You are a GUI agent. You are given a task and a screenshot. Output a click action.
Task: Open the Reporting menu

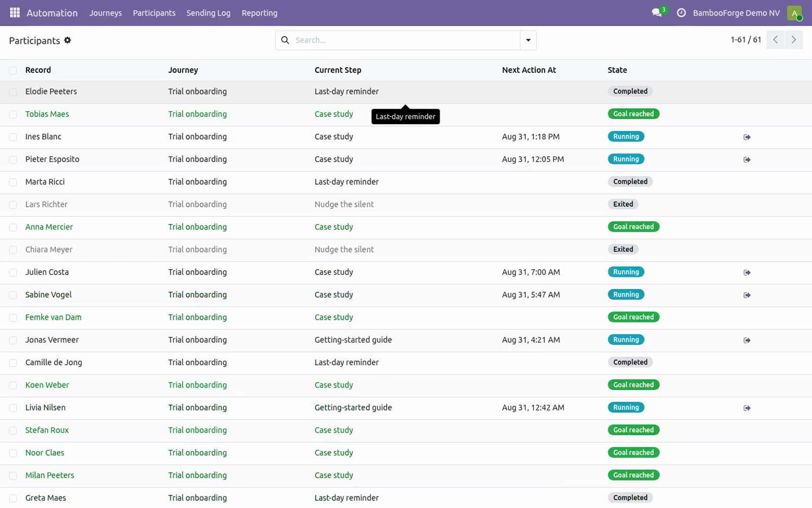coord(259,13)
